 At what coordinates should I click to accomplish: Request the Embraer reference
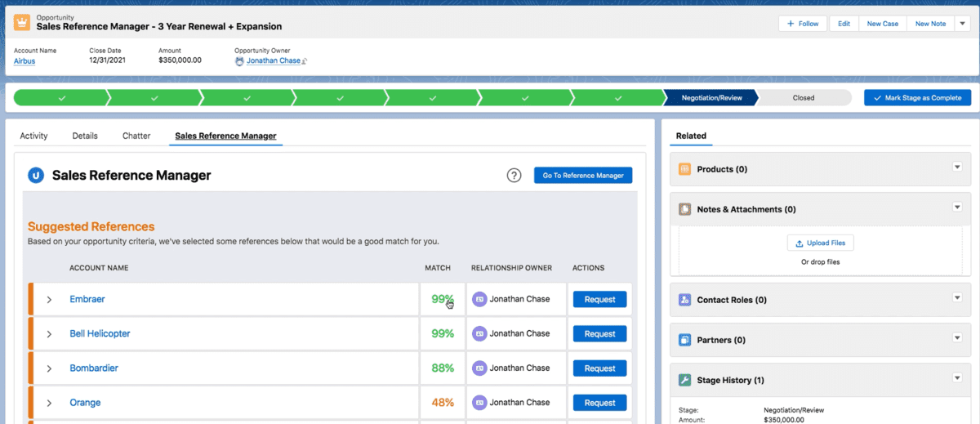coord(599,299)
